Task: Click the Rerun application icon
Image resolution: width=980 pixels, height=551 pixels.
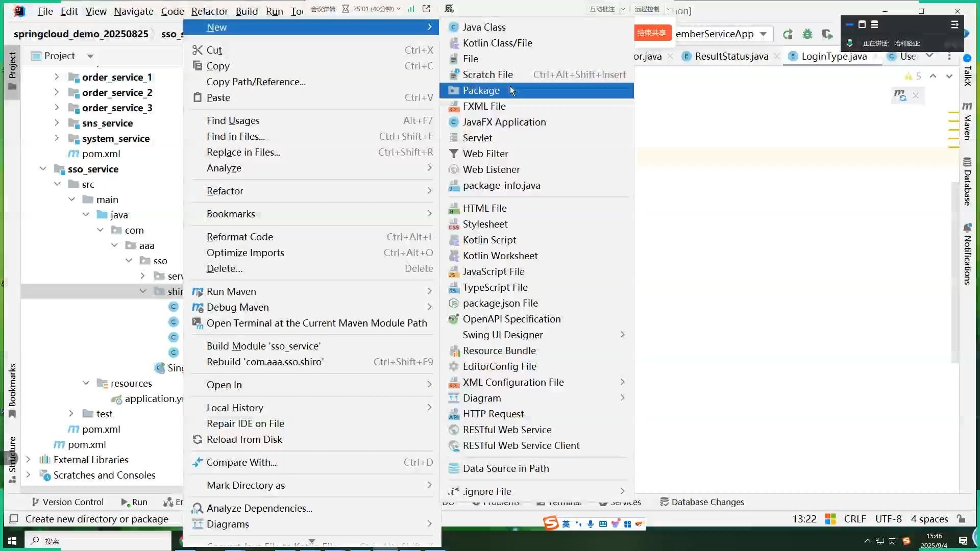Action: click(x=788, y=34)
